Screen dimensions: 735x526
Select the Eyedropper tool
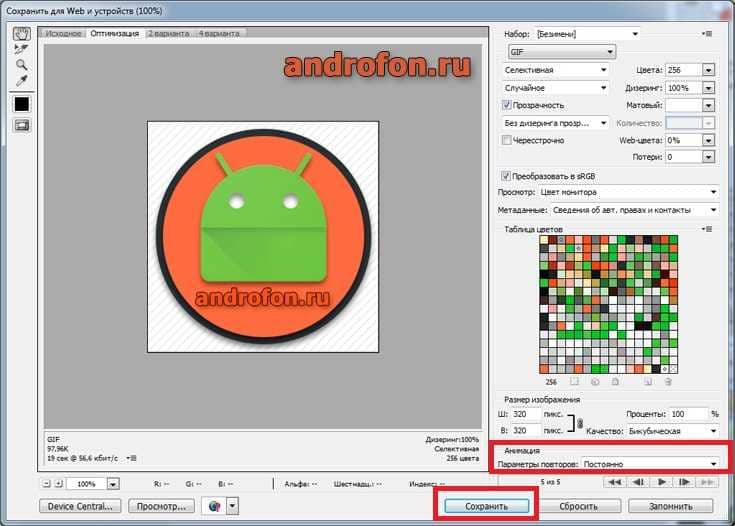21,81
